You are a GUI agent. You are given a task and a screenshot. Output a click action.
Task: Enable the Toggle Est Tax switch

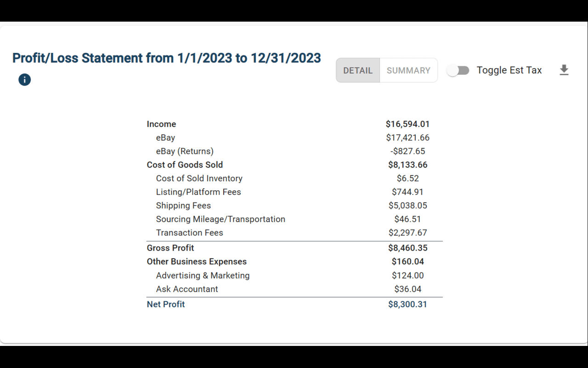pos(458,70)
